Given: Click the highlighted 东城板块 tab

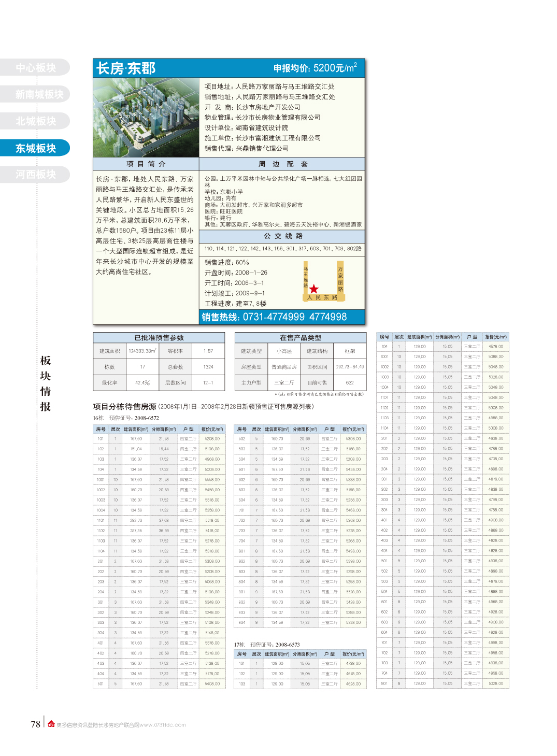Looking at the screenshot, I should [35, 148].
